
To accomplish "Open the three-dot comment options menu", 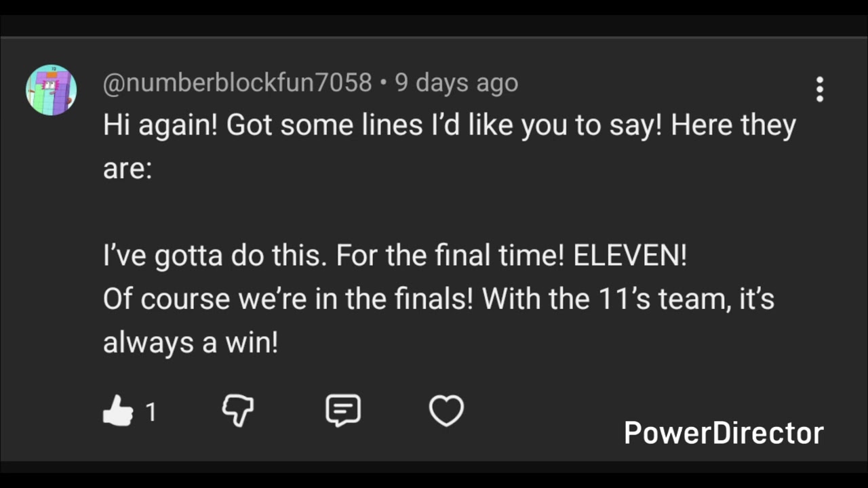I will click(820, 89).
